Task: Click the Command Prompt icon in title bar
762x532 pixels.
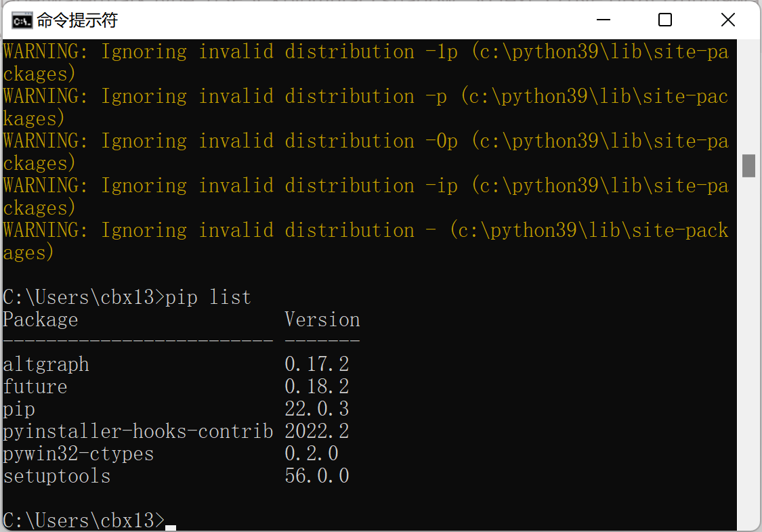Action: (22, 20)
